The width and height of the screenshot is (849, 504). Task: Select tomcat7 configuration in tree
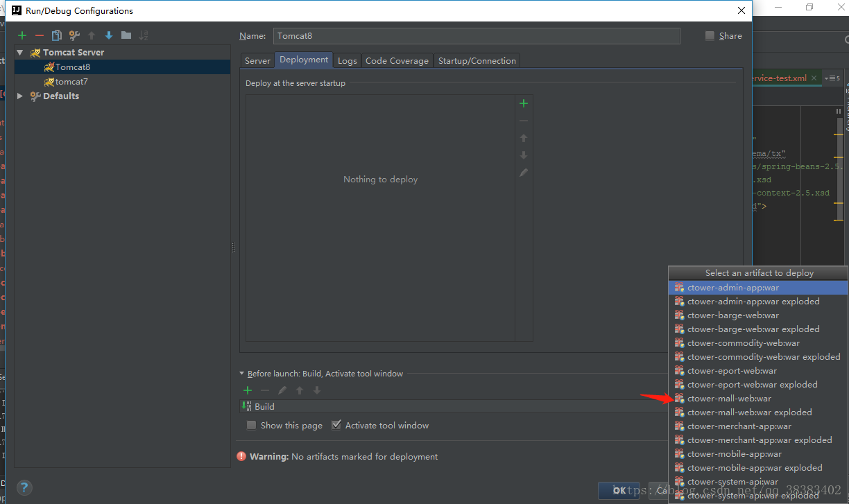pyautogui.click(x=123, y=81)
